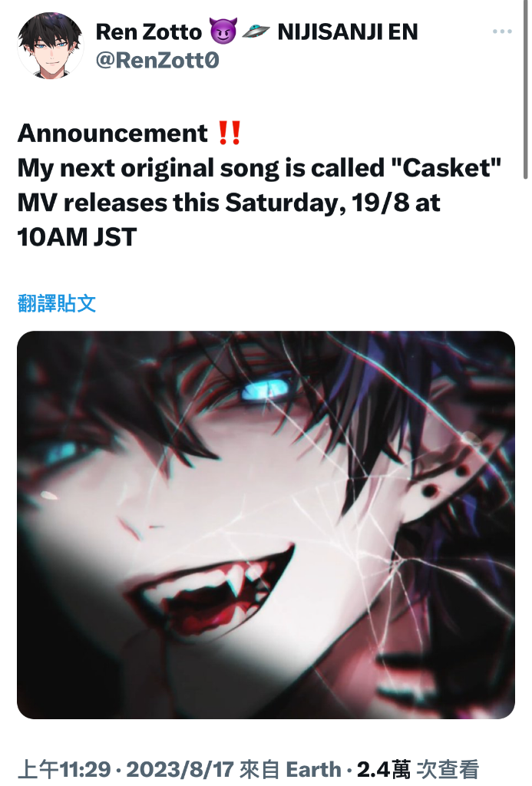The image size is (532, 786).
Task: Click the glowing blue eye in artwork
Action: coord(266,389)
